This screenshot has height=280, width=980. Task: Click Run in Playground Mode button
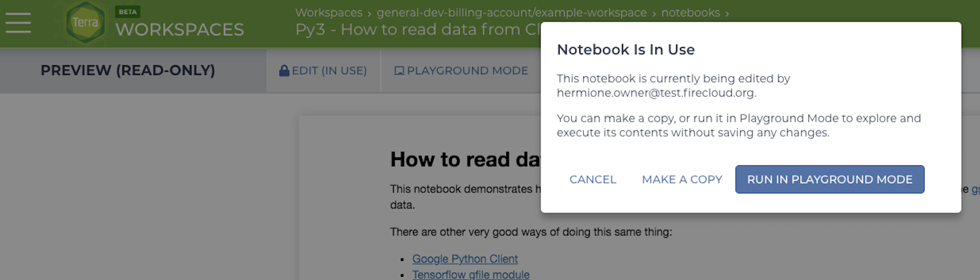[830, 179]
